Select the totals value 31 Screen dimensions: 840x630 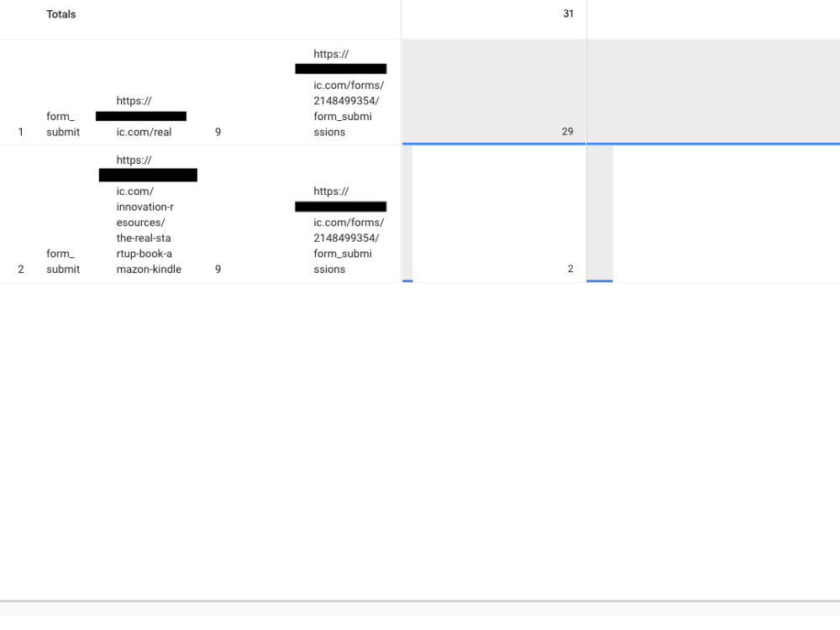pyautogui.click(x=568, y=14)
